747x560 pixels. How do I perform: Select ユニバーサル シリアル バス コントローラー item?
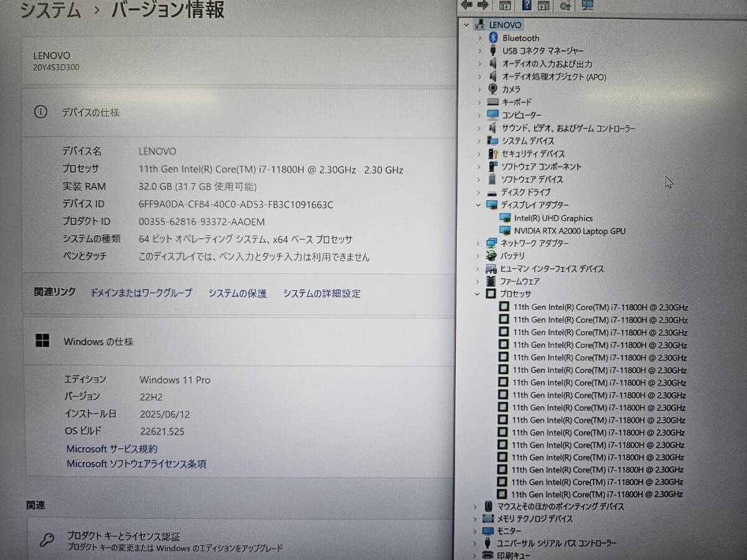(557, 544)
